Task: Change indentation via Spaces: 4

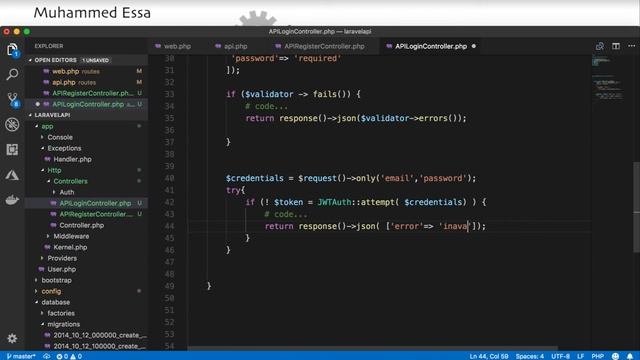Action: (529, 356)
